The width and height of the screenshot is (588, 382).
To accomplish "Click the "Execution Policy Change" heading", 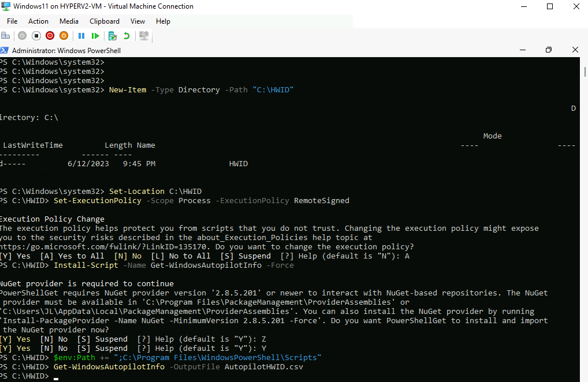I will (x=52, y=219).
